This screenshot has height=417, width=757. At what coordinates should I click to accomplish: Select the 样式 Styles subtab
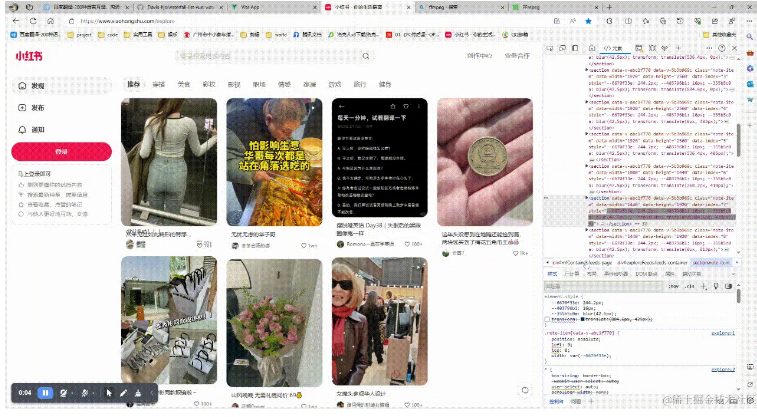click(553, 274)
